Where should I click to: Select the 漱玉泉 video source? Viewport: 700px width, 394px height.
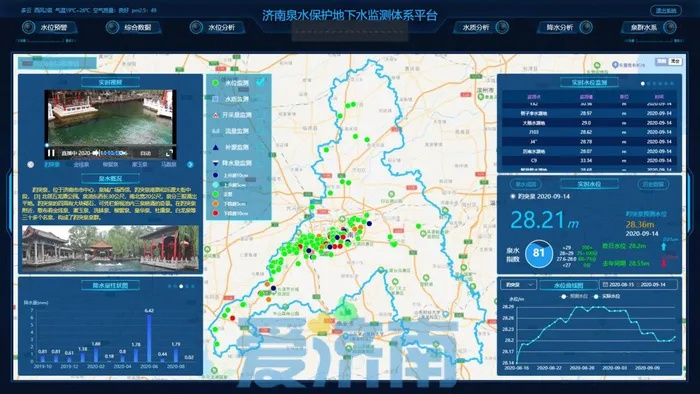tap(140, 165)
